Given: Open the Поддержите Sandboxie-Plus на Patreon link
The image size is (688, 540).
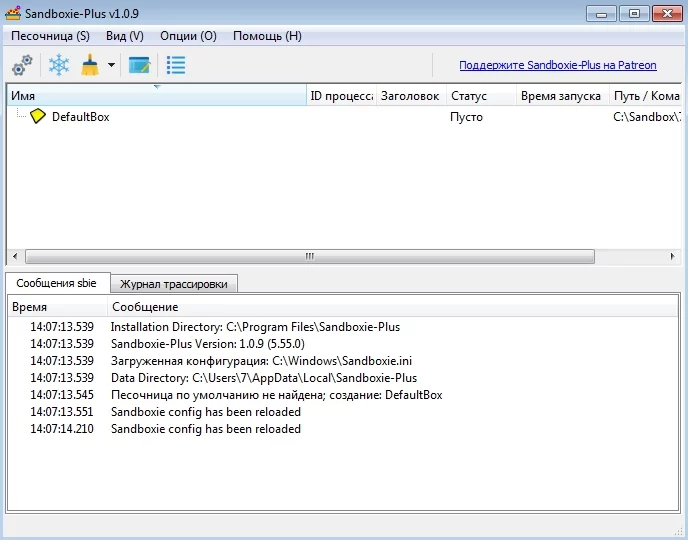Looking at the screenshot, I should [x=558, y=65].
